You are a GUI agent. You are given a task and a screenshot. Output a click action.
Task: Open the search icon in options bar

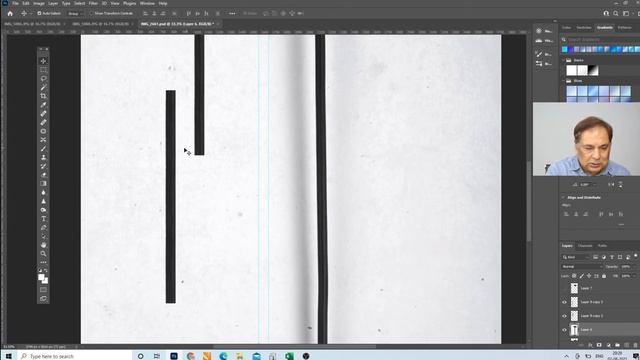[616, 13]
